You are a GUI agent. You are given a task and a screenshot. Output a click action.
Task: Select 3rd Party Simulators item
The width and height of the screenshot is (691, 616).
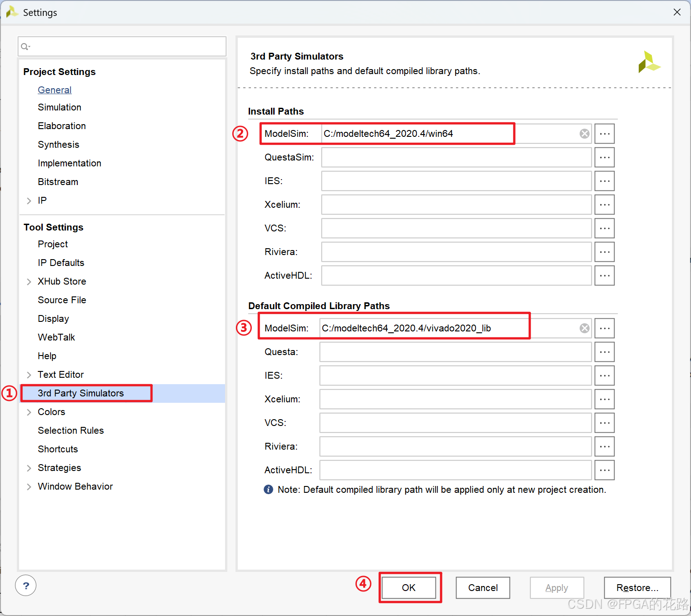(81, 393)
